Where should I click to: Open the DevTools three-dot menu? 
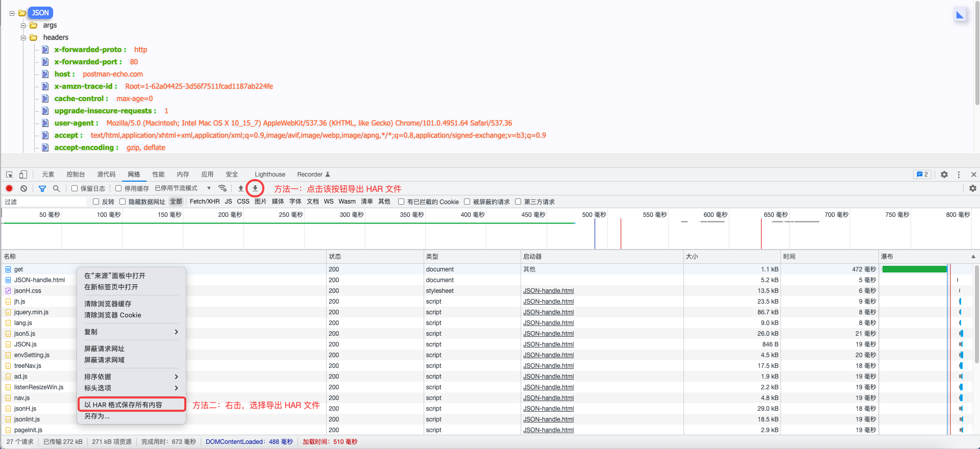(959, 174)
